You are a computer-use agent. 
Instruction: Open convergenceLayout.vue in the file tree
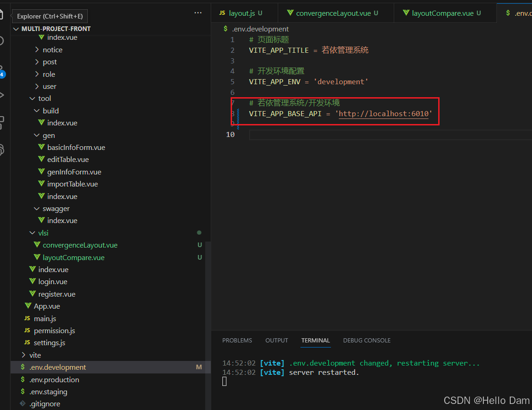(80, 245)
